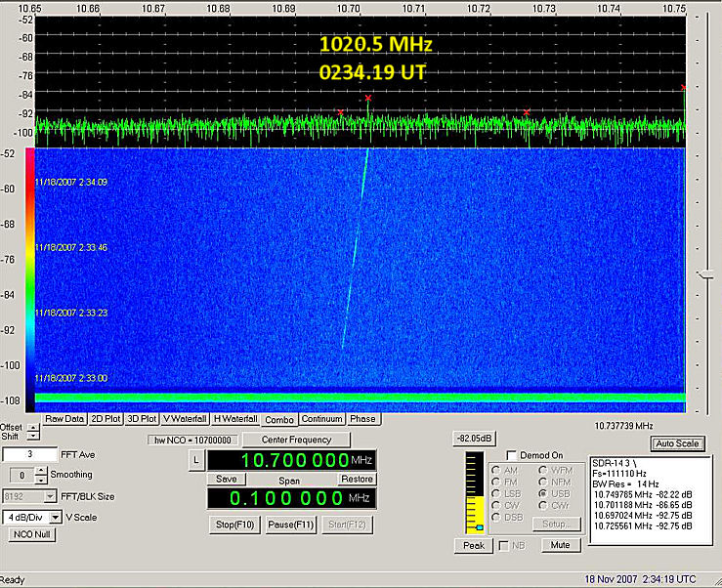Increase the Offset Shift stepper up arrow
Image resolution: width=722 pixels, height=588 pixels.
[x=33, y=428]
